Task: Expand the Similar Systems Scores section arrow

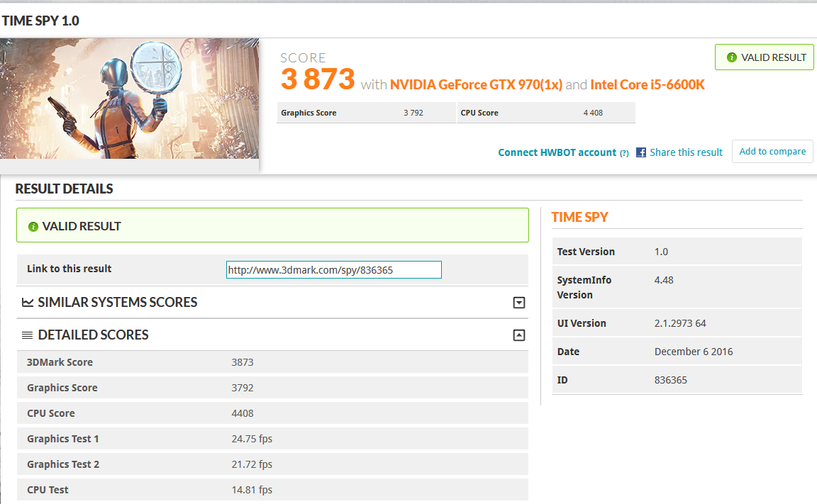Action: tap(519, 303)
